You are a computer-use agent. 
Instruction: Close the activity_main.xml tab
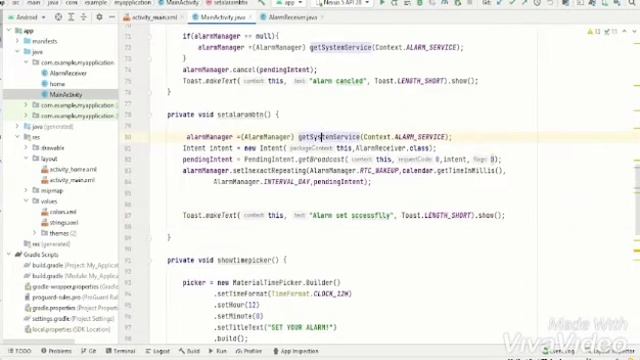point(182,17)
